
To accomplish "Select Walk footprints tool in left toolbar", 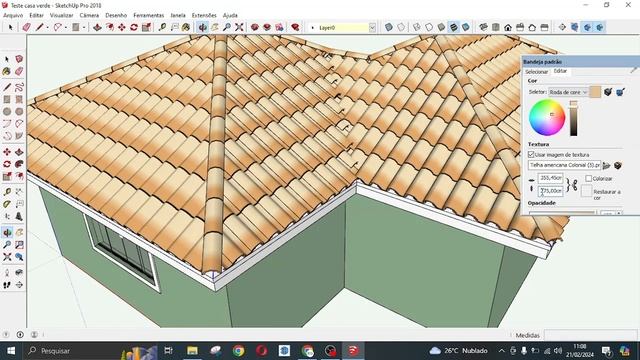I will click(x=7, y=285).
